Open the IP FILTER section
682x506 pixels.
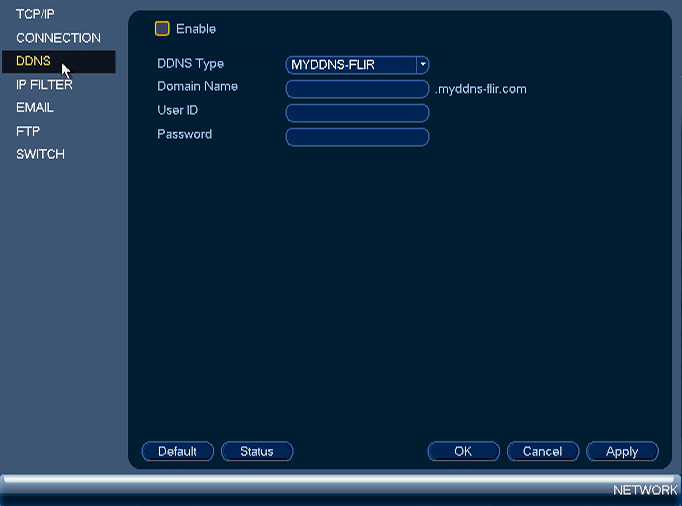coord(44,85)
